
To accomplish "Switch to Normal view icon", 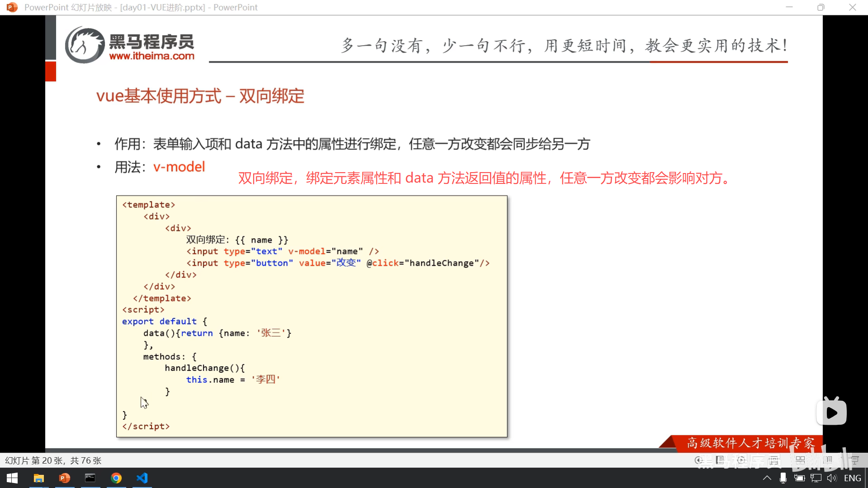I will 774,460.
